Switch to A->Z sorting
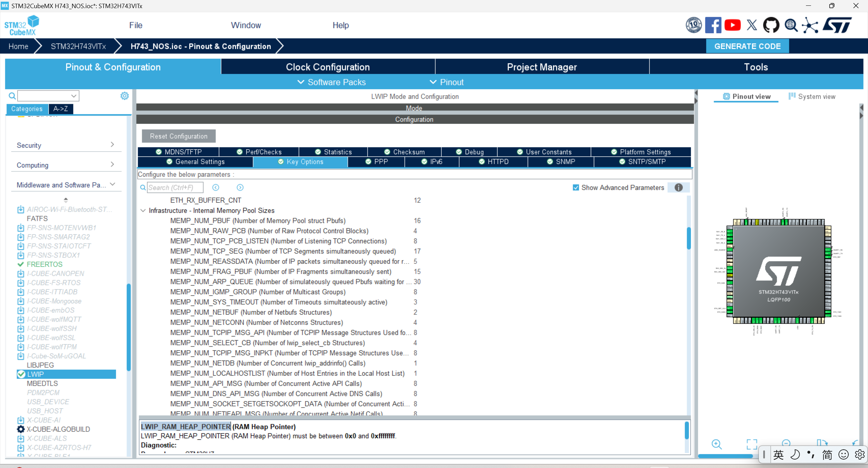The image size is (868, 468). pos(60,109)
